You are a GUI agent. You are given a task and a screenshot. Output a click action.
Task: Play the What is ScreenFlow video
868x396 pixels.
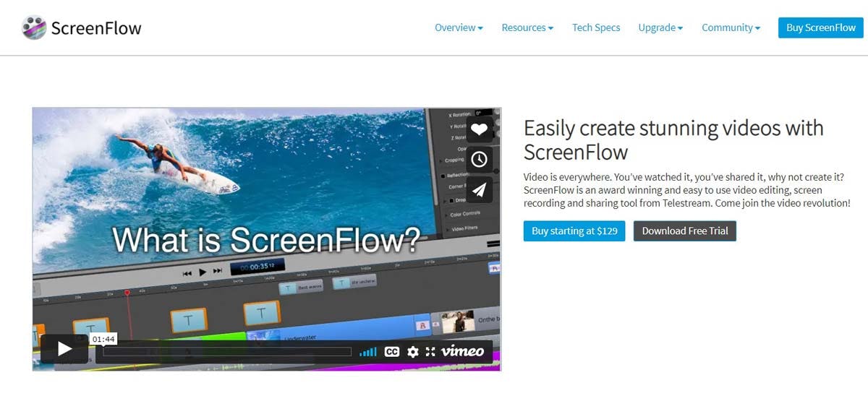click(64, 350)
